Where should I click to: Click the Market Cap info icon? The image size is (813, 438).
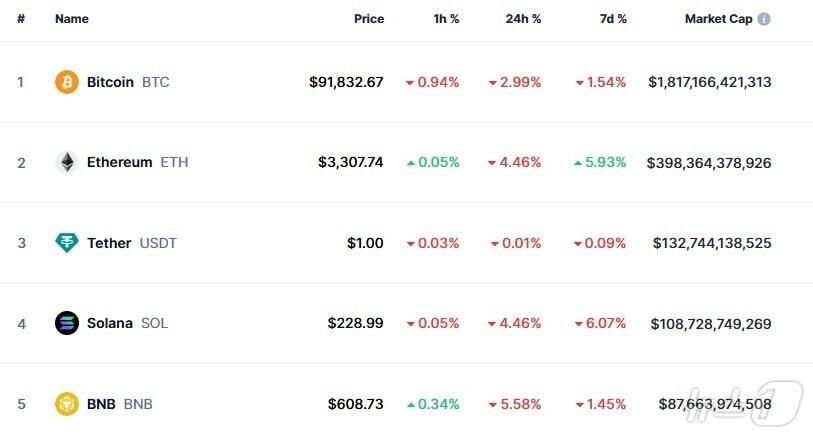pyautogui.click(x=764, y=19)
